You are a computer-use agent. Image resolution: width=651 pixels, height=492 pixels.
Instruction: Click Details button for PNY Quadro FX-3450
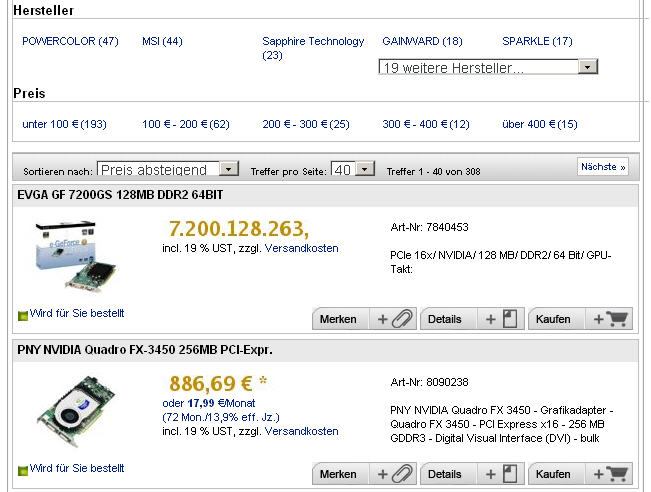[472, 474]
